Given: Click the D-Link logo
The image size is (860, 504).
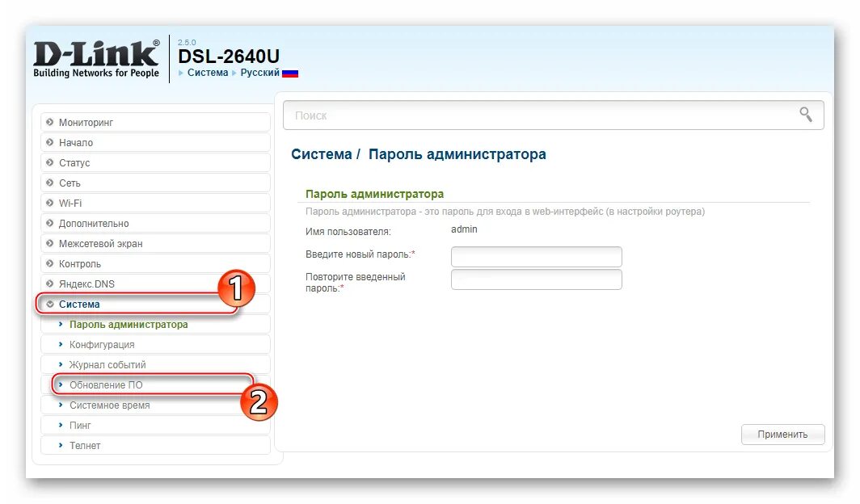Looking at the screenshot, I should pyautogui.click(x=96, y=59).
